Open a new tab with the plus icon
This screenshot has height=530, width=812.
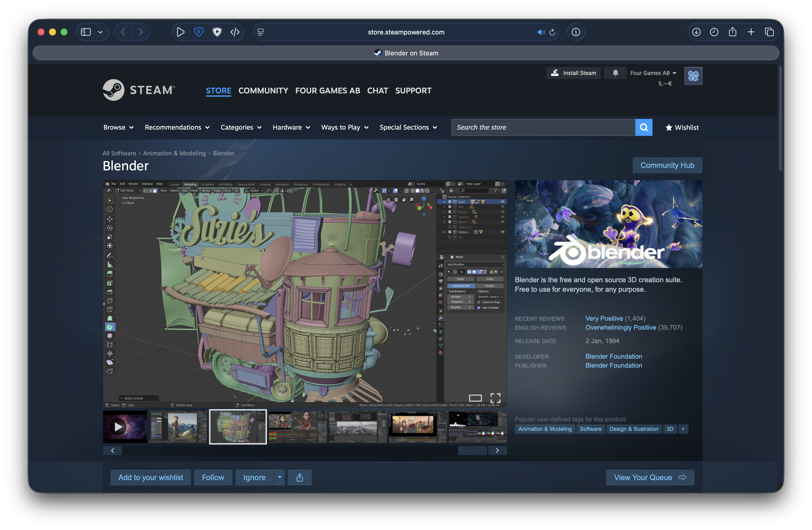click(751, 32)
